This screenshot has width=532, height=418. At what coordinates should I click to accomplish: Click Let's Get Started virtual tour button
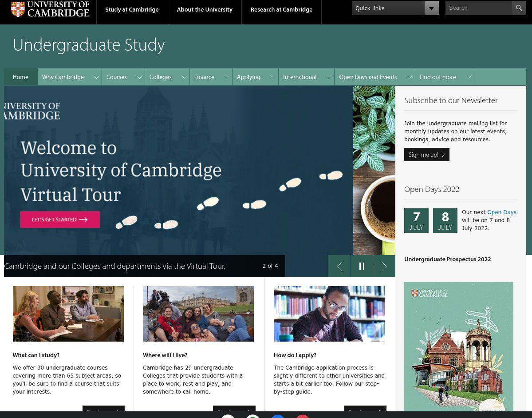(x=60, y=220)
